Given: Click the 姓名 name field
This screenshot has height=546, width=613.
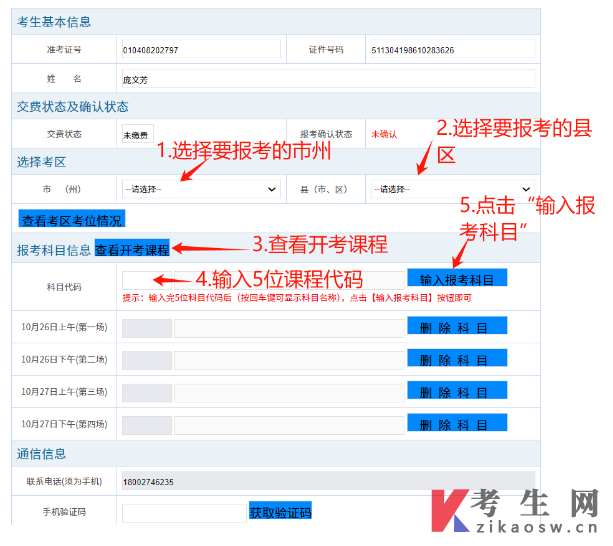Looking at the screenshot, I should pos(328,79).
